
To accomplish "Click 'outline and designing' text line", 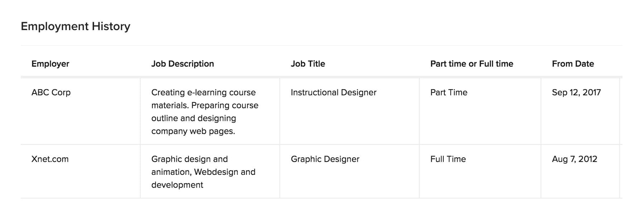I will point(194,118).
